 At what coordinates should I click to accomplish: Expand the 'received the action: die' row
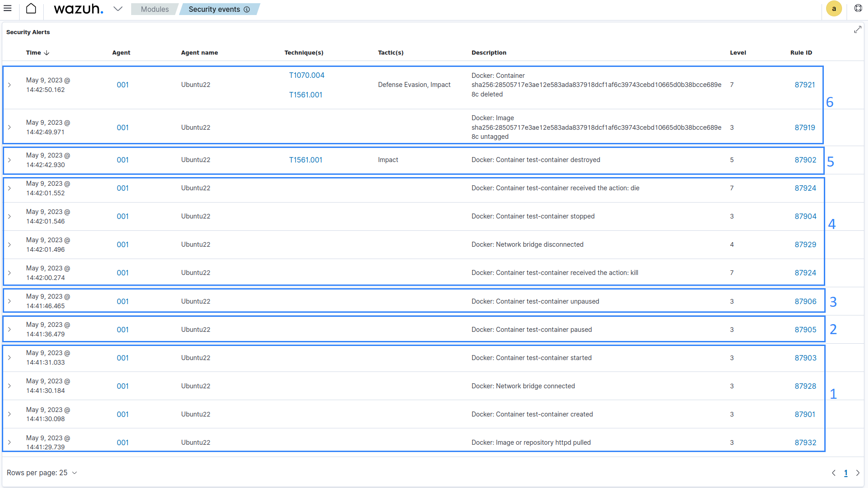tap(9, 188)
